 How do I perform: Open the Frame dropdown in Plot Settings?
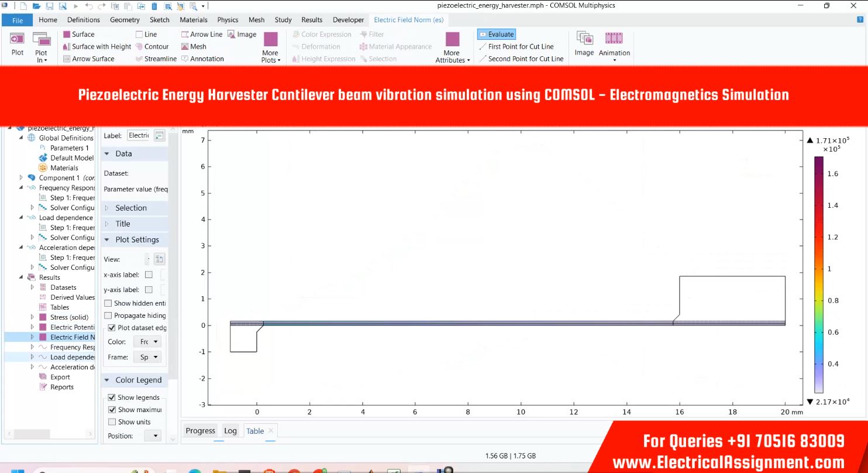click(149, 357)
